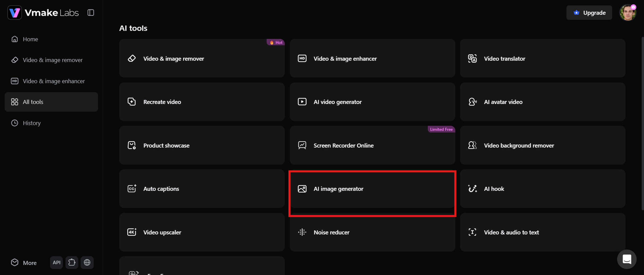Click the sidebar eraser icon

pos(15,60)
